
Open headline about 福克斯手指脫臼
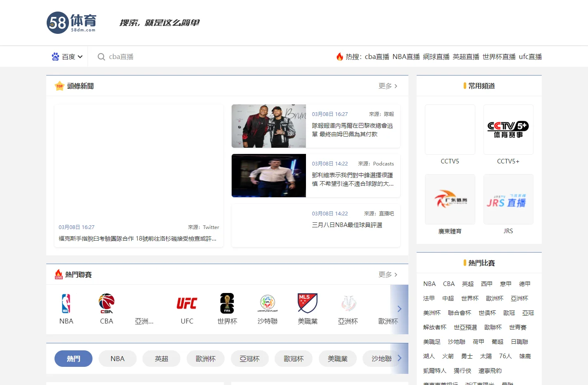click(138, 239)
